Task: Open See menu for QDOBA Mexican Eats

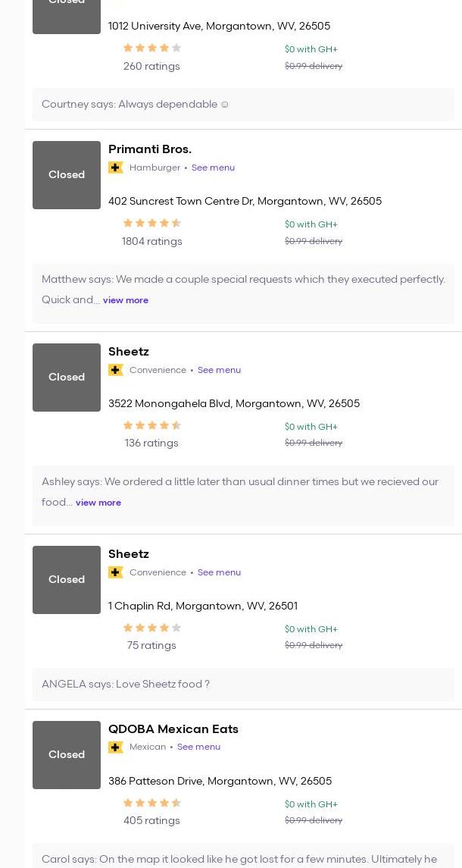Action: coord(198,747)
